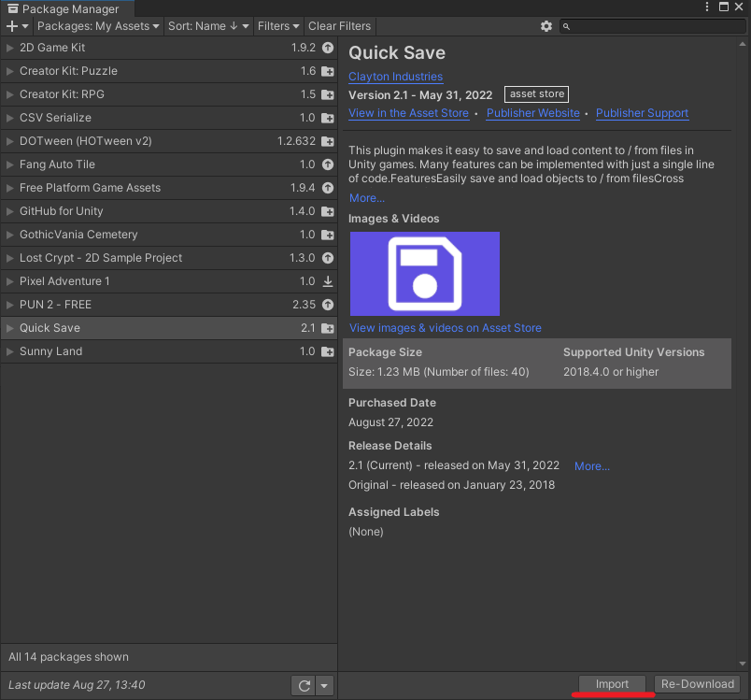The image size is (751, 700).
Task: Expand the Sunny Land entry arrow
Action: [x=9, y=351]
